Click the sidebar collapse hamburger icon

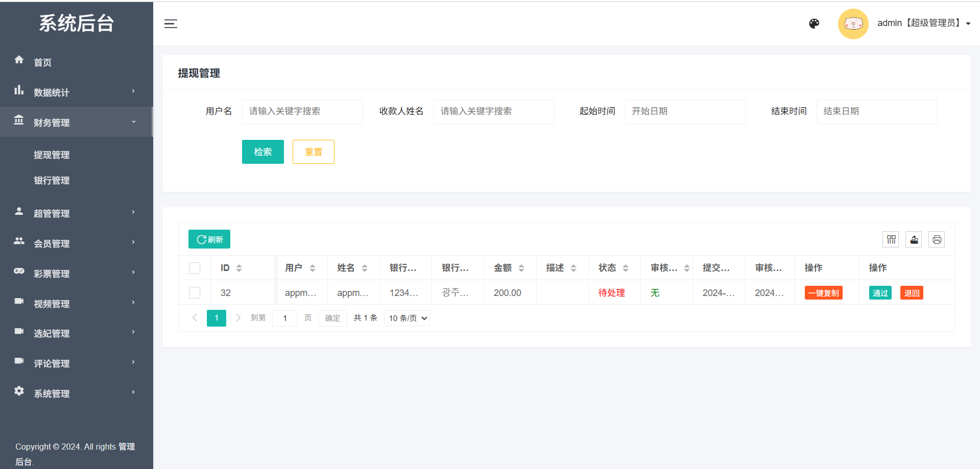tap(171, 24)
